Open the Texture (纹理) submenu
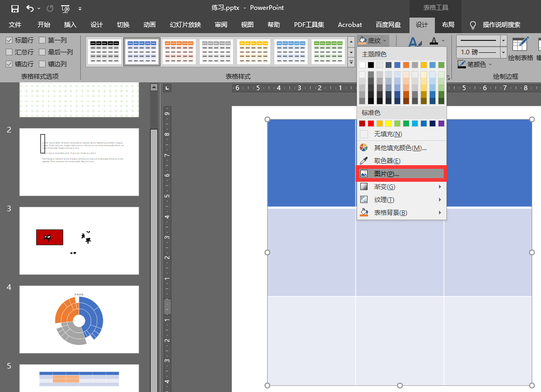 401,199
